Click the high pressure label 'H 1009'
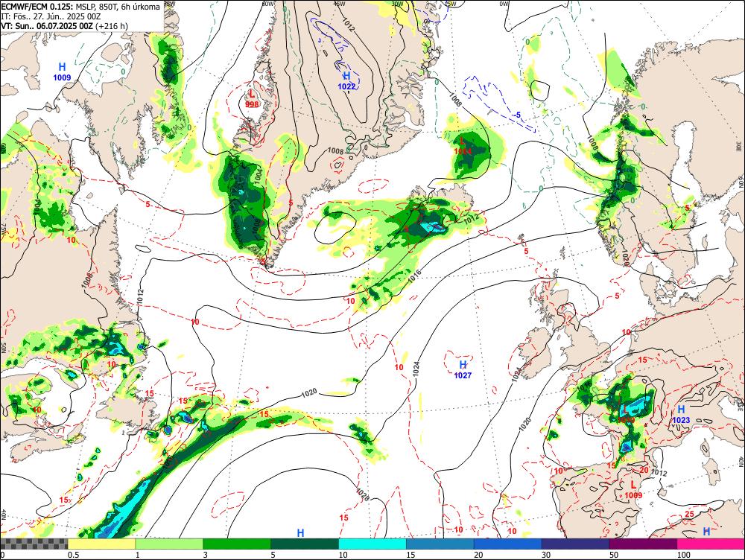Screen dimensions: 745x560 pyautogui.click(x=62, y=71)
